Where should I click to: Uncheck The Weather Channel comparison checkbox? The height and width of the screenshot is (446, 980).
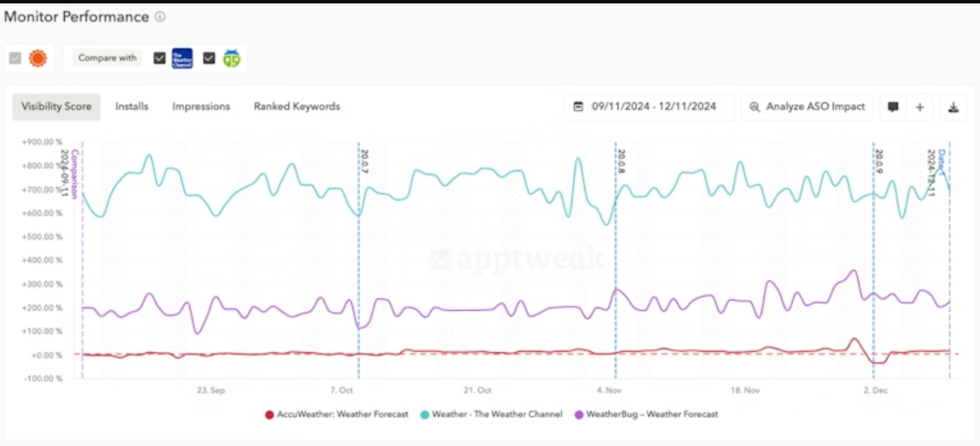coord(160,58)
